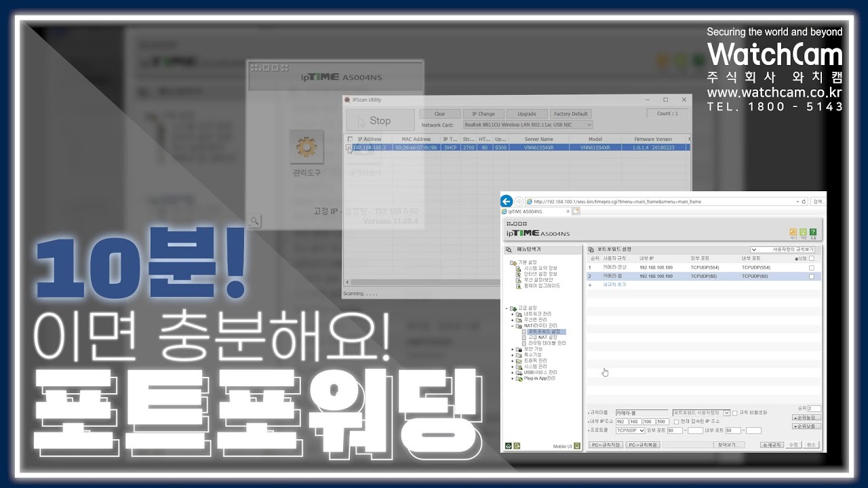Select 라우팅 테이블 관리 in the tree
868x488 pixels.
(547, 343)
